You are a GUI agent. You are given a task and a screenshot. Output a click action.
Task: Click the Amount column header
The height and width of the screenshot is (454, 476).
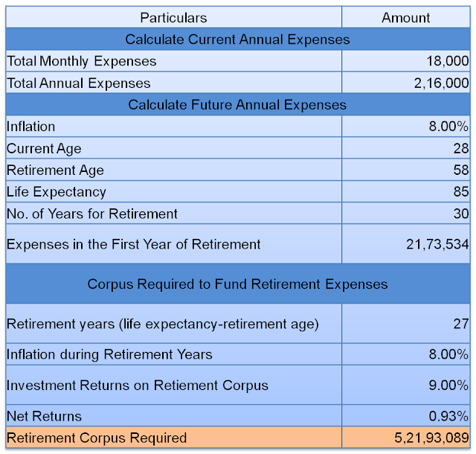406,17
